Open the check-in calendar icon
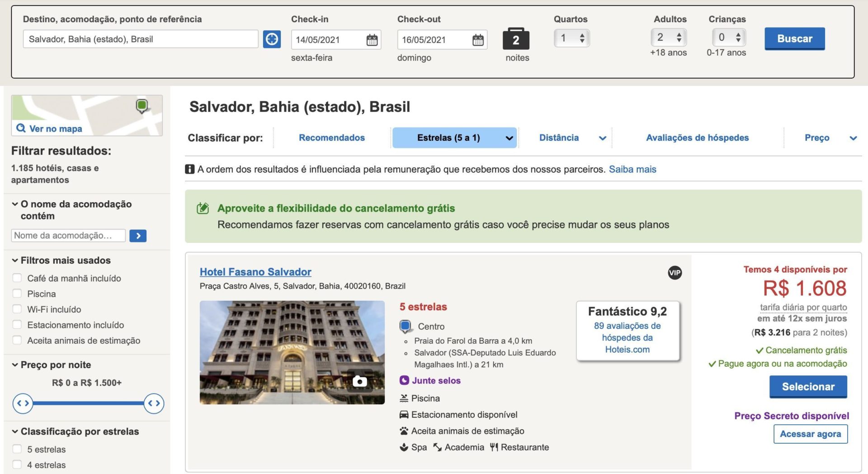This screenshot has width=868, height=474. (372, 40)
